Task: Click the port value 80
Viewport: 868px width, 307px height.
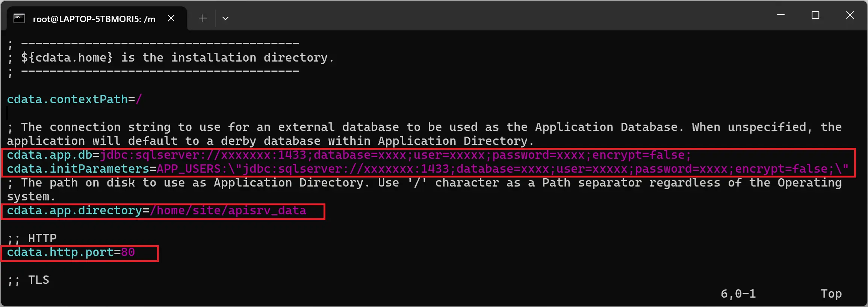Action: click(128, 252)
